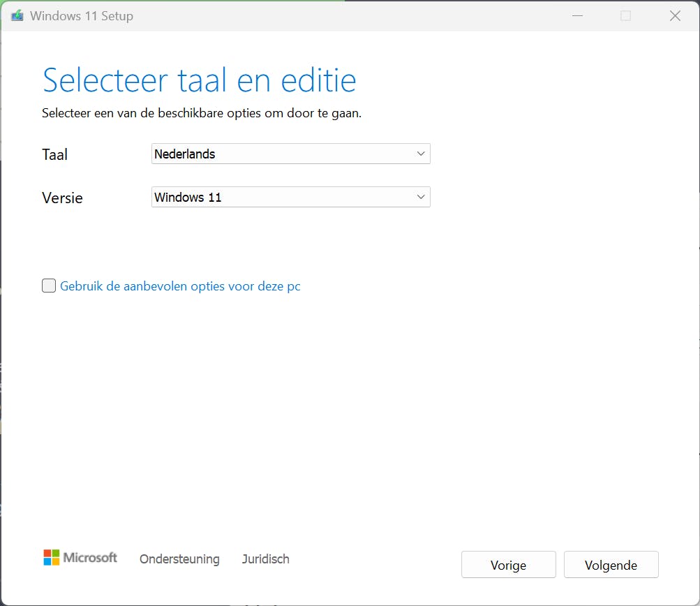Open the Ondersteuning link
The image size is (700, 606).
pos(179,559)
